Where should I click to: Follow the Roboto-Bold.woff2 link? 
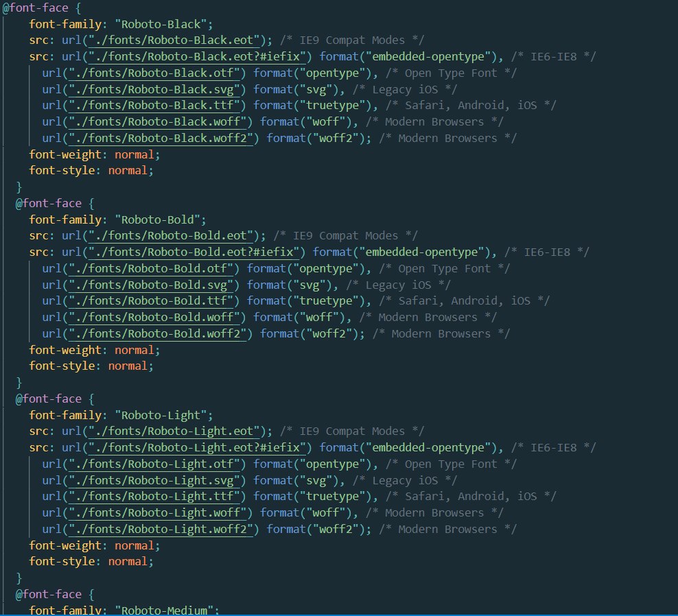tap(157, 333)
